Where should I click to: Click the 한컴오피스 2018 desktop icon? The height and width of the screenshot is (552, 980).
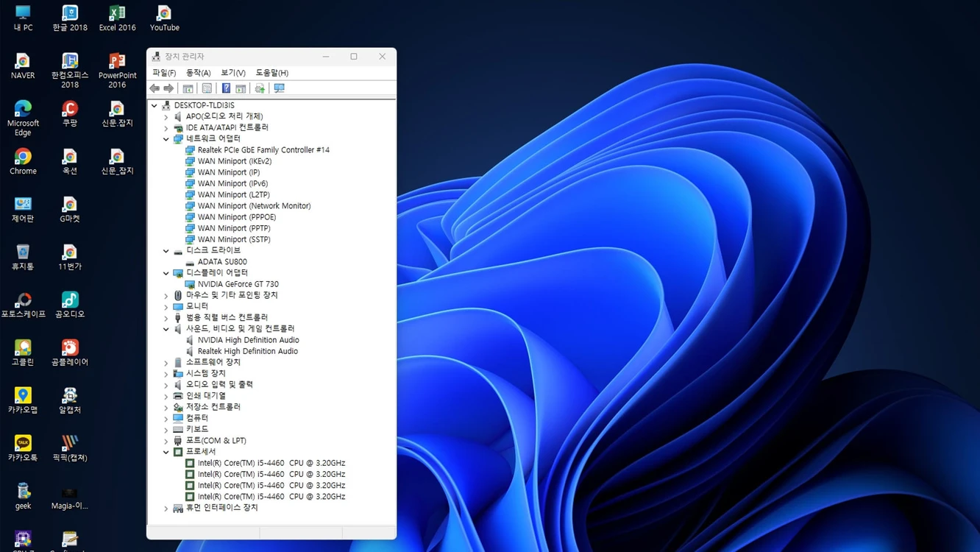[x=70, y=71]
